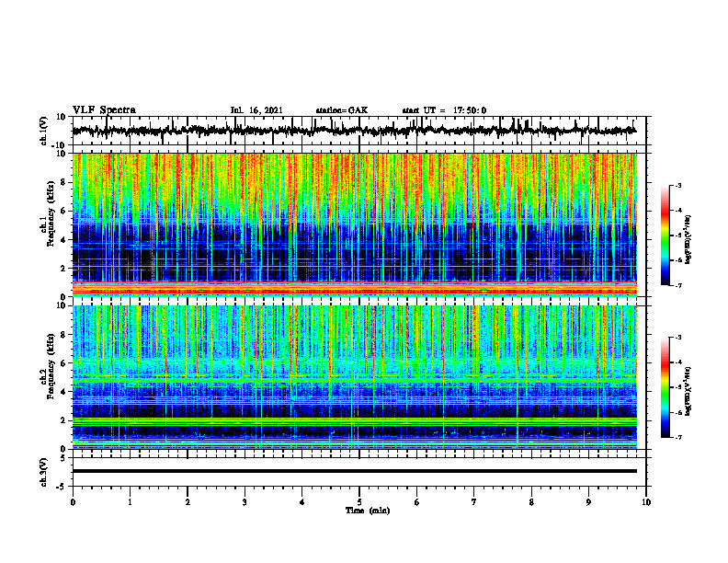
Task: Click the "-7" tick on the lower colorbar
Action: pos(678,438)
